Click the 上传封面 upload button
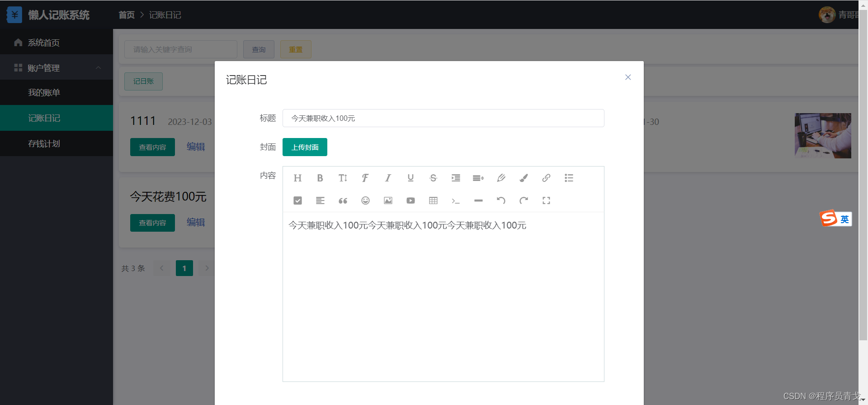 coord(305,147)
